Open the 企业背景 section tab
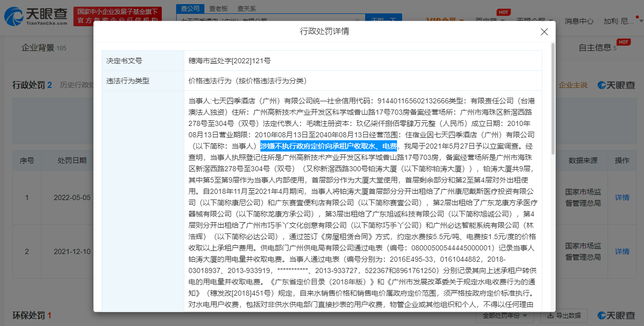Image resolution: width=644 pixels, height=326 pixels. 44,48
